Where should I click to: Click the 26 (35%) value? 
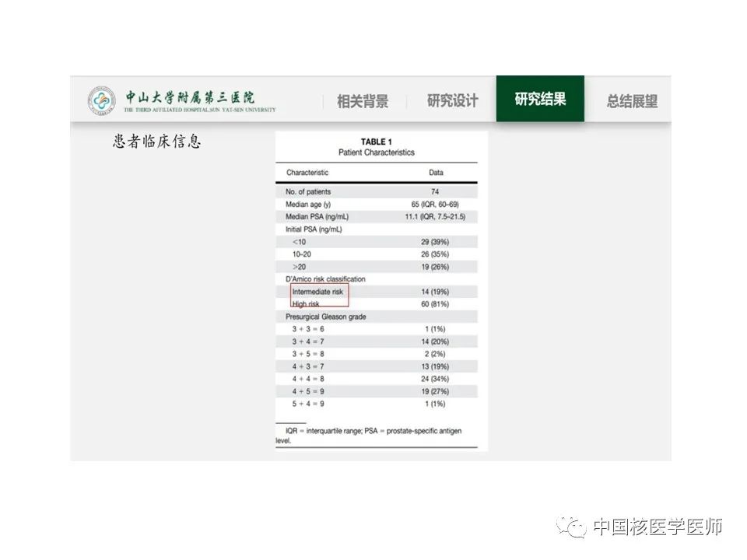coord(435,254)
